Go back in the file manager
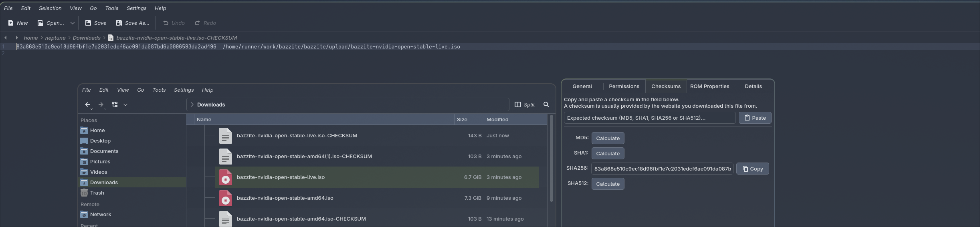980x227 pixels. click(x=87, y=104)
